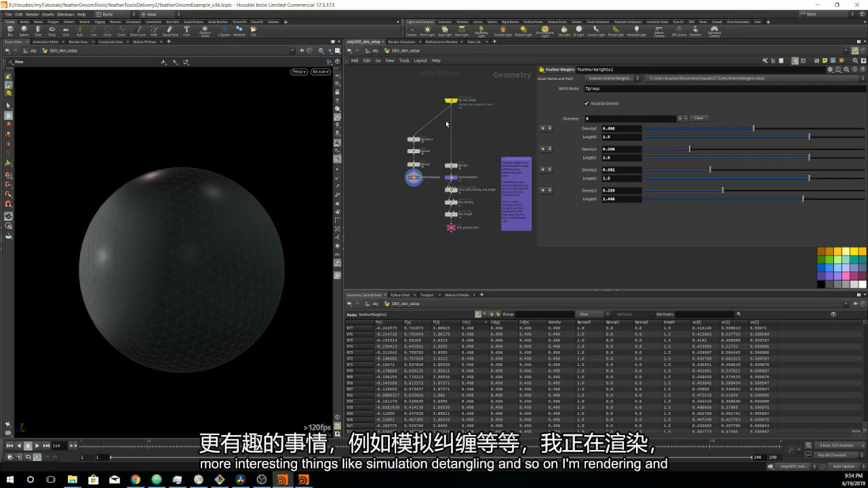868x488 pixels.
Task: Select the Font shelf tool
Action: pos(186,31)
